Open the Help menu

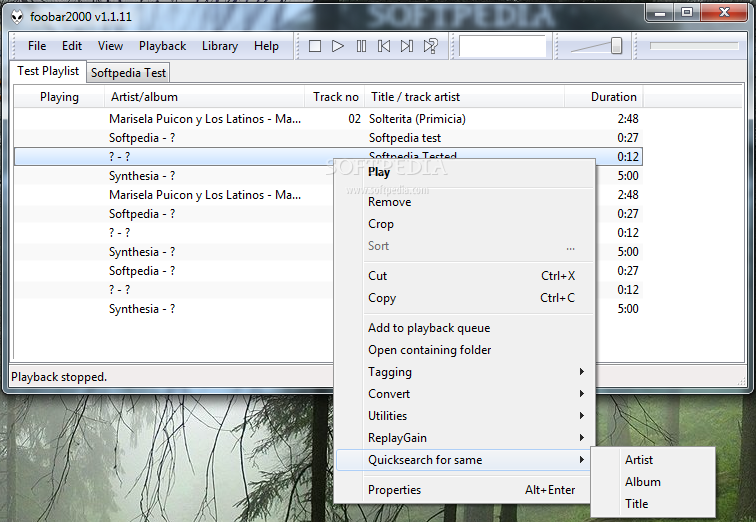[266, 46]
